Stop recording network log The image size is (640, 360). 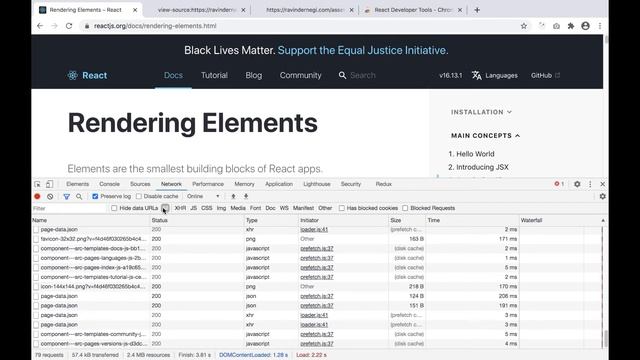37,196
